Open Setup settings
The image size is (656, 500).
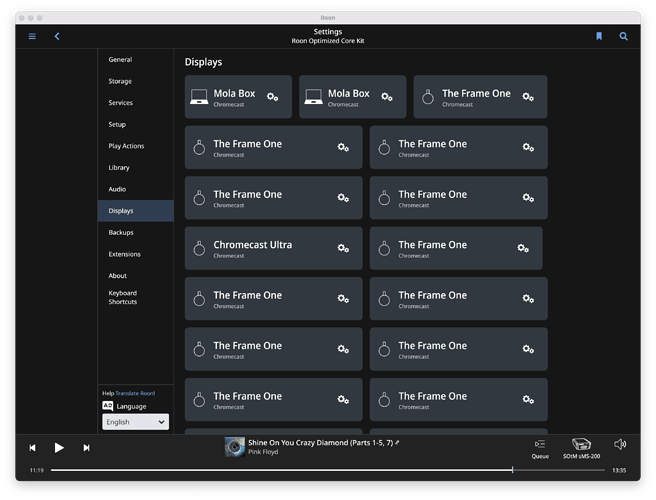(x=136, y=124)
